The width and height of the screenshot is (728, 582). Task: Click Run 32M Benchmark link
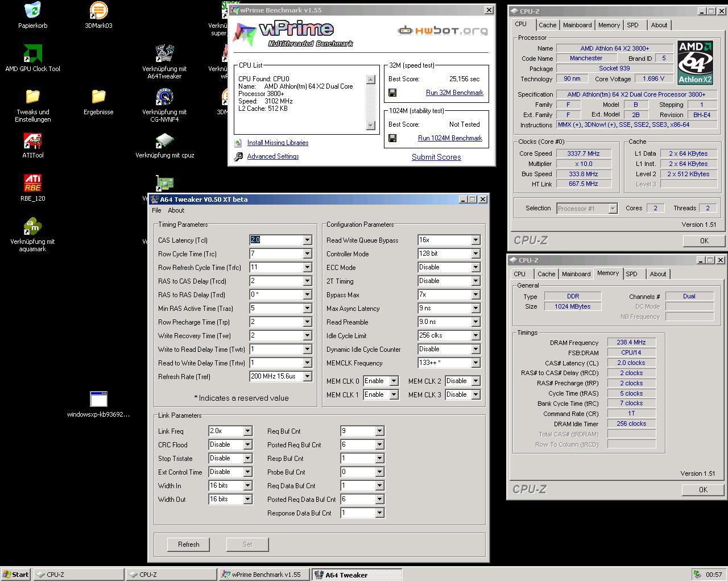[454, 93]
